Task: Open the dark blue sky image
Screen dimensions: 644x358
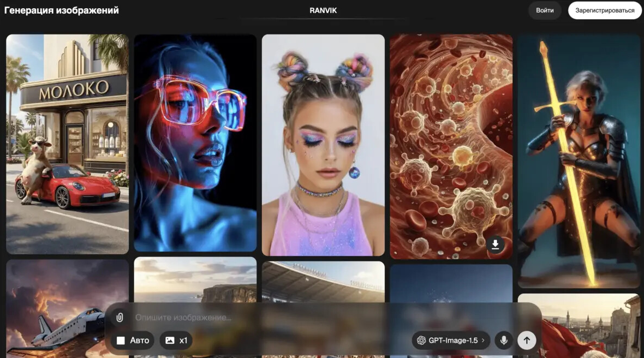Action: [451, 283]
